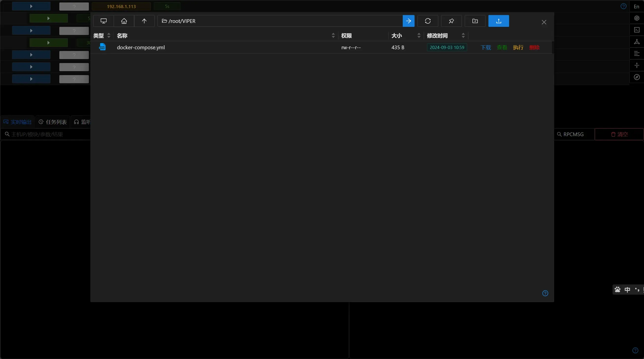Go to the home directory via house icon

(x=124, y=21)
